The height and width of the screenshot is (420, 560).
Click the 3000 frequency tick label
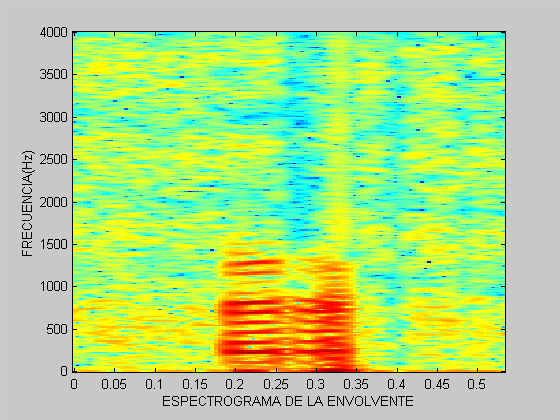click(54, 117)
